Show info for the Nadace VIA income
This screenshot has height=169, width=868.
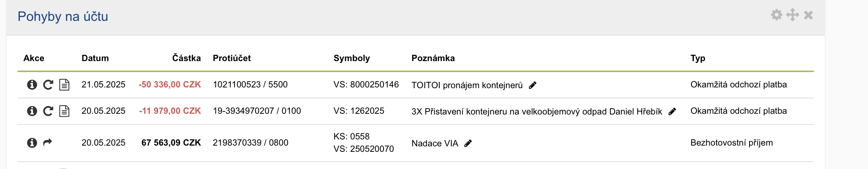(32, 143)
